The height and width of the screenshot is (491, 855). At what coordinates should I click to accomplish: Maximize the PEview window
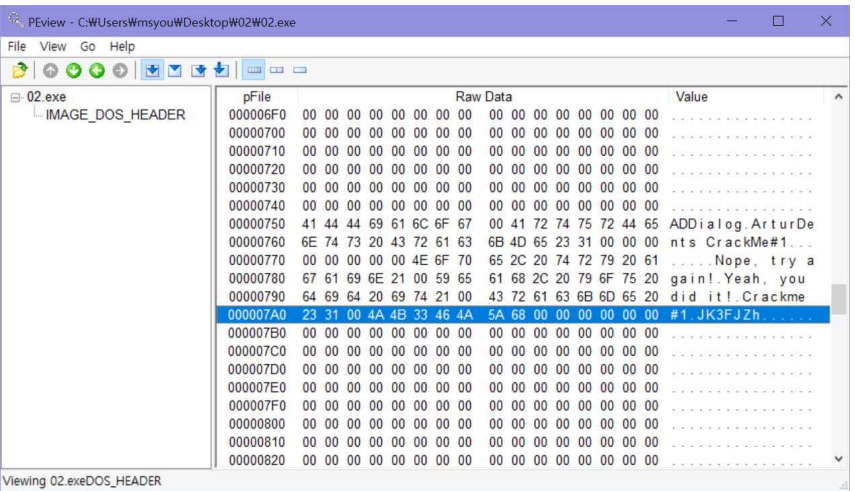[x=778, y=21]
